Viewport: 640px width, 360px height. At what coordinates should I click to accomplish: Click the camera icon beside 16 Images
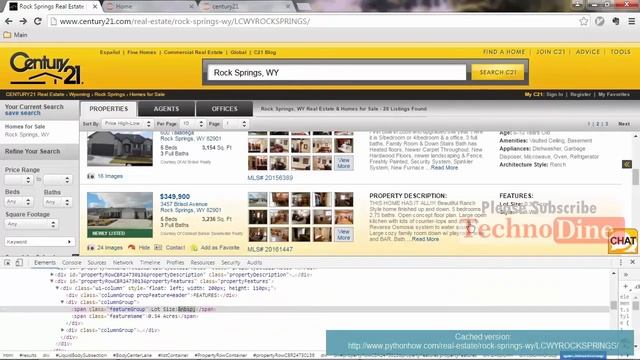pos(91,176)
